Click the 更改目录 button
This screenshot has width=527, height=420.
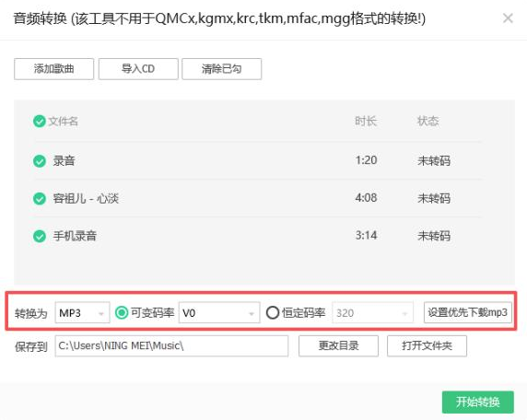point(338,345)
